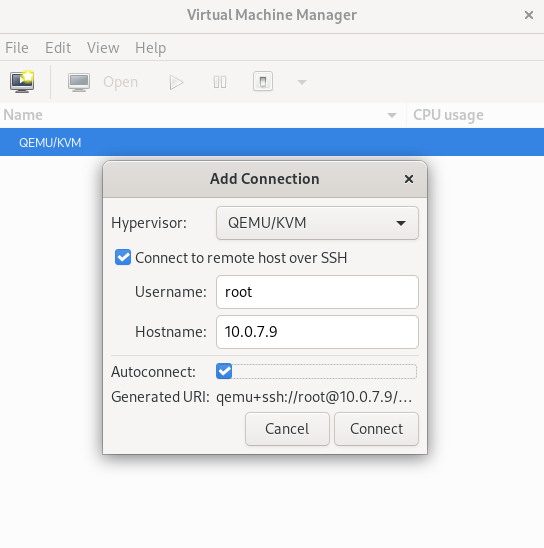
Task: Focus the Username field containing root
Action: pyautogui.click(x=317, y=292)
